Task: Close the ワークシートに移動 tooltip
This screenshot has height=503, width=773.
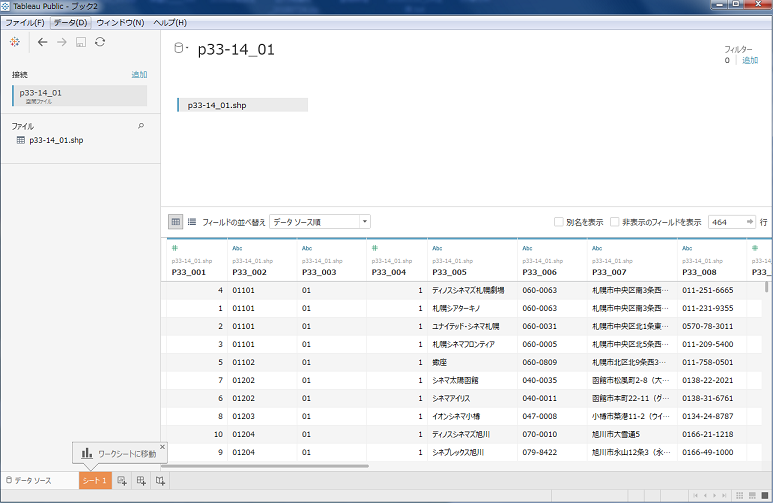Action: 162,447
